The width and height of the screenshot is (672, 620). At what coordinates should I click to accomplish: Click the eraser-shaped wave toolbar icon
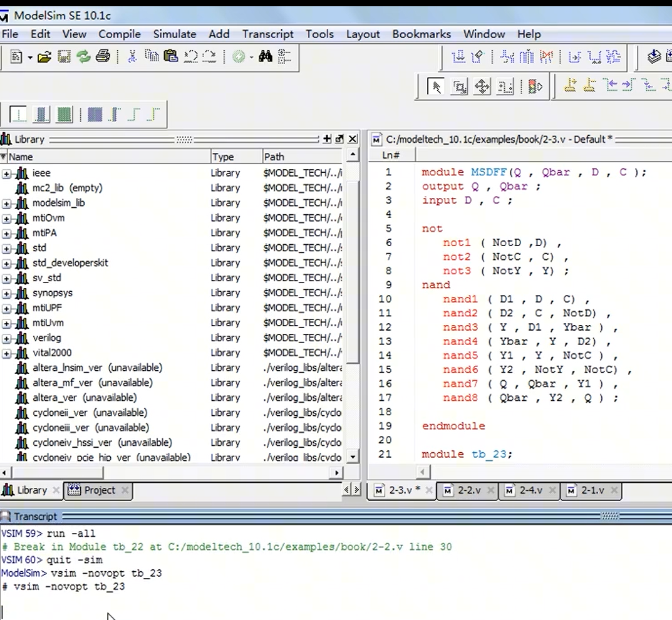(477, 56)
